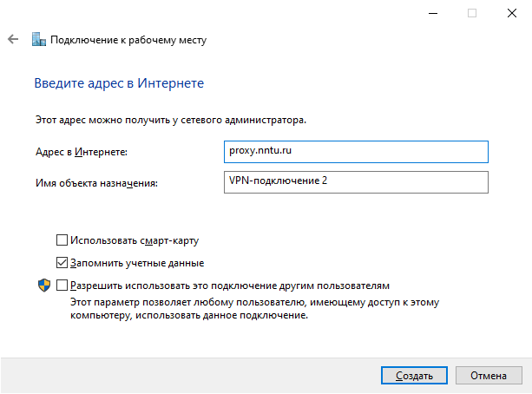Enable the 'Использовать смарт-карту' checkbox
The height and width of the screenshot is (394, 532).
tap(62, 240)
